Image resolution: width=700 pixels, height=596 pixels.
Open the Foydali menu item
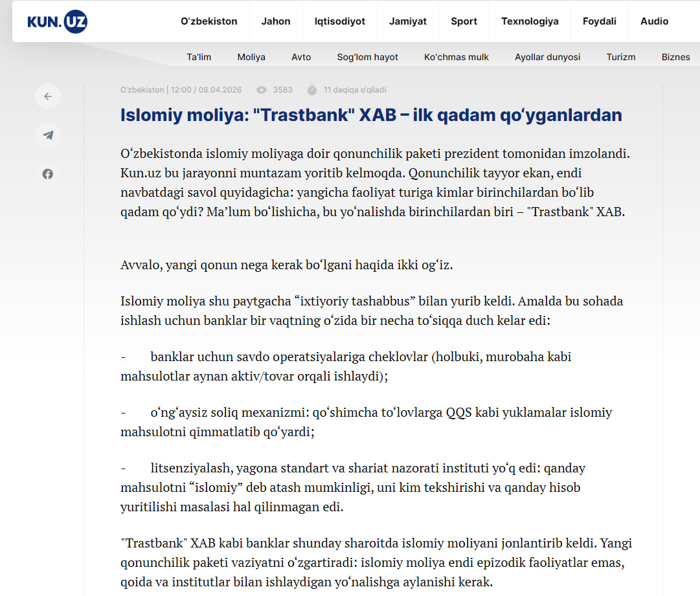pos(599,21)
